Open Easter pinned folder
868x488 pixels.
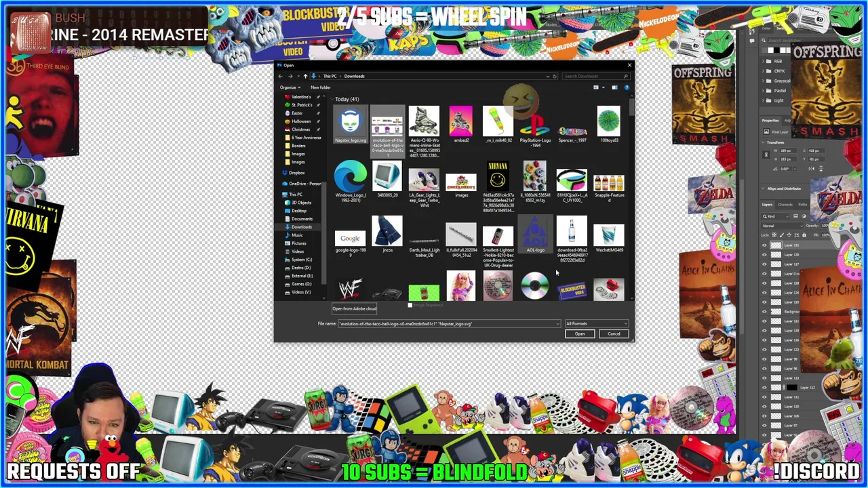(297, 113)
